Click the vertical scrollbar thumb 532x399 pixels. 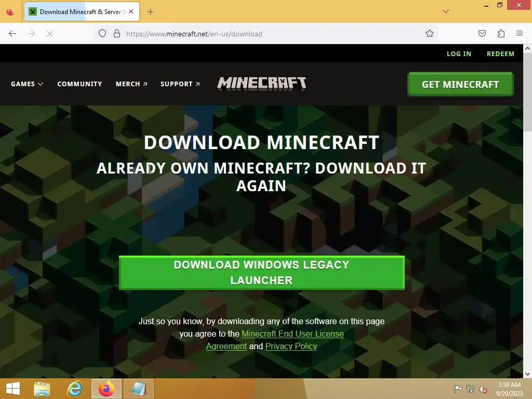tap(528, 91)
